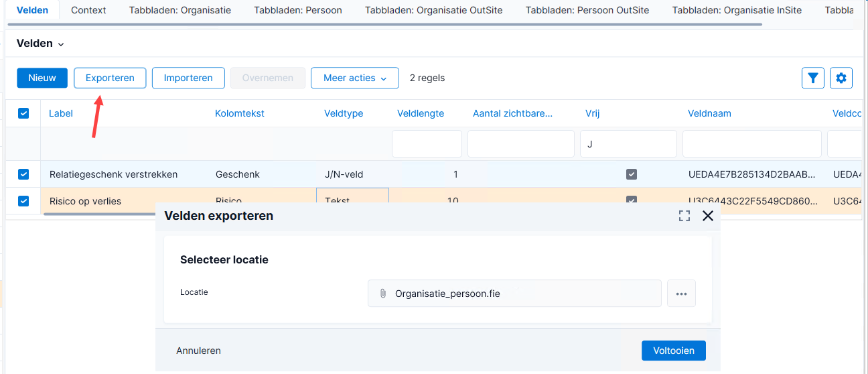Toggle the Vrij checkbox for Relatiegeschenk verstrekken
Viewport: 868px width, 374px height.
(631, 174)
